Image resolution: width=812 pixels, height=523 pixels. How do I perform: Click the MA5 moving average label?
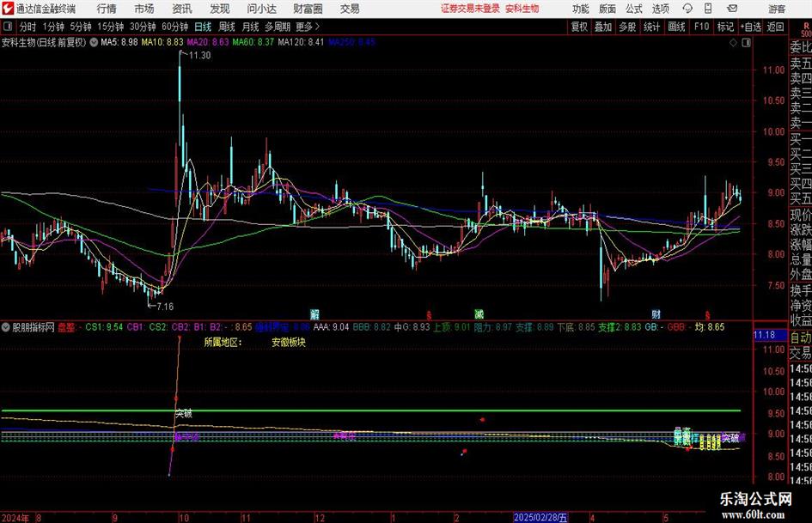[x=119, y=42]
